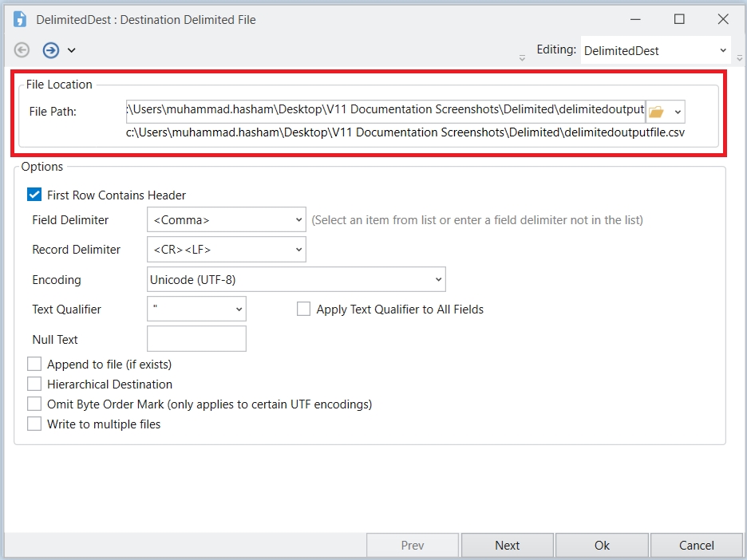Click the document icon in the title bar
Image resolution: width=747 pixels, height=560 pixels.
point(20,19)
